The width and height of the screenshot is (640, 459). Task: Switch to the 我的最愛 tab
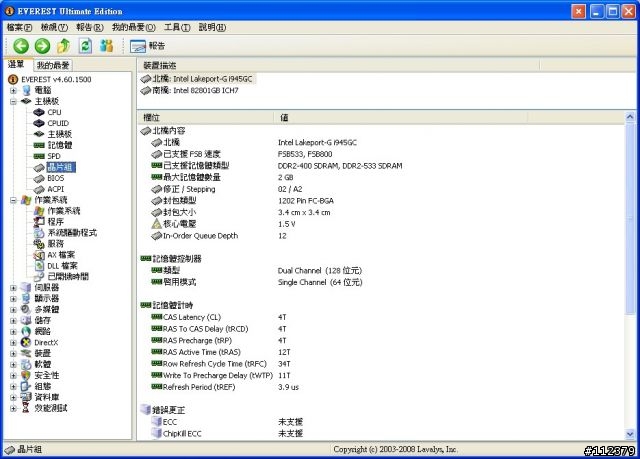[x=53, y=65]
